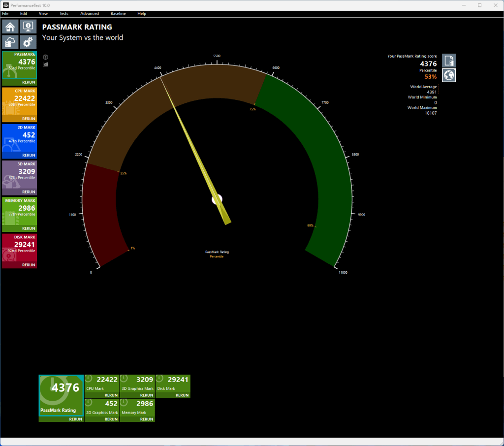Click RERUN under bottom PassMark Rating tile
Image resolution: width=504 pixels, height=446 pixels.
point(75,419)
